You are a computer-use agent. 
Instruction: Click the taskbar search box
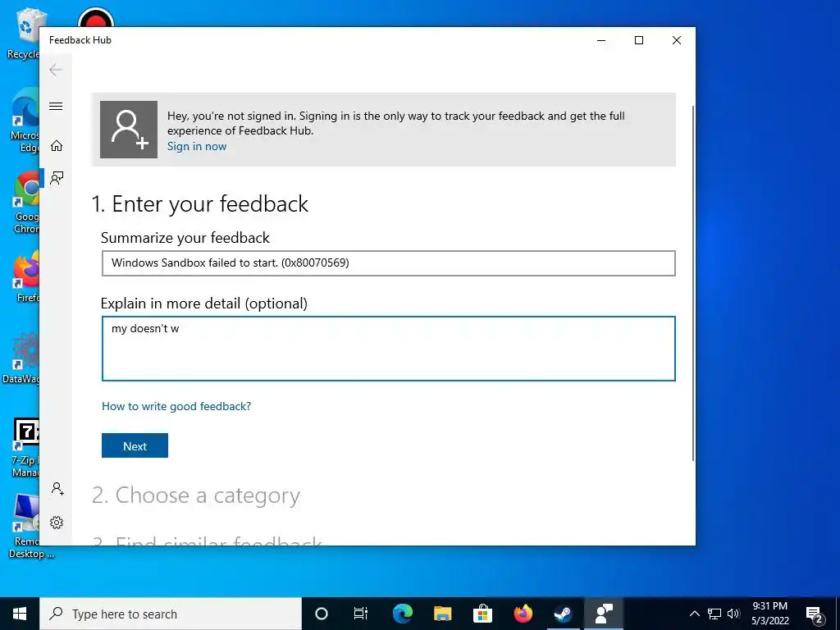(x=171, y=614)
